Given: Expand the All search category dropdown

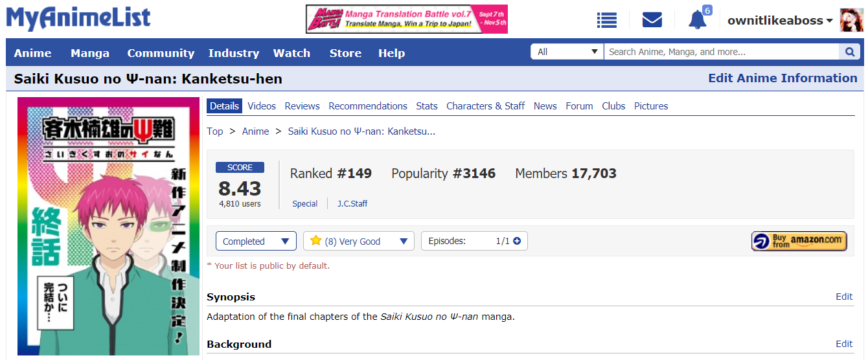Looking at the screenshot, I should click(x=567, y=52).
